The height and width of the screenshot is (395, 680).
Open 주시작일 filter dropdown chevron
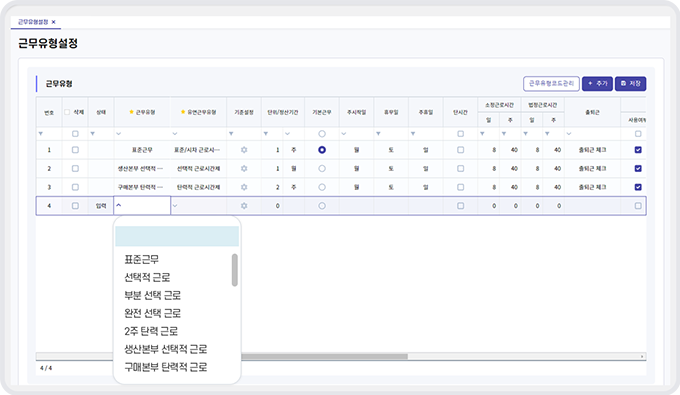(x=343, y=134)
